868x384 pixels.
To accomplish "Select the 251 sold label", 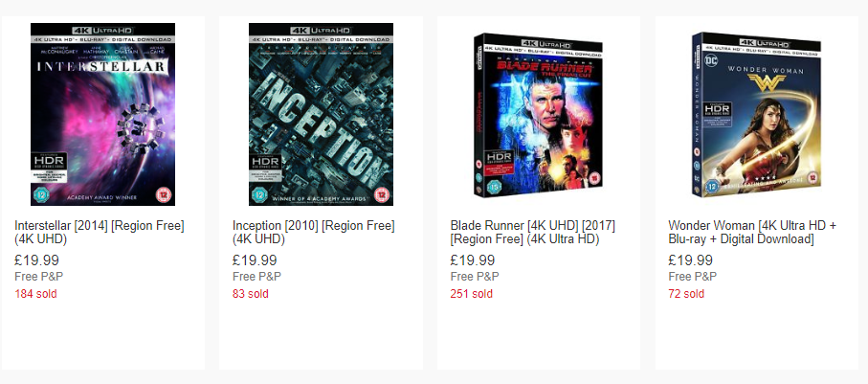I will pos(472,294).
